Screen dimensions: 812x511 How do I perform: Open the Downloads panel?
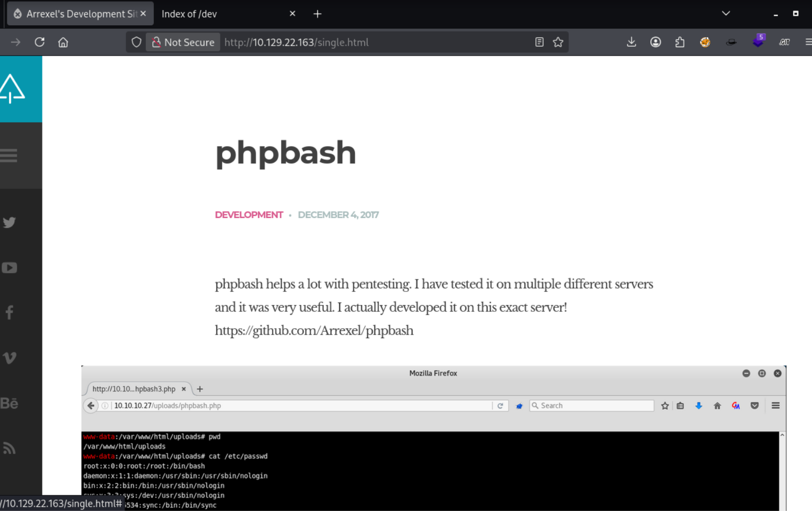pos(631,42)
